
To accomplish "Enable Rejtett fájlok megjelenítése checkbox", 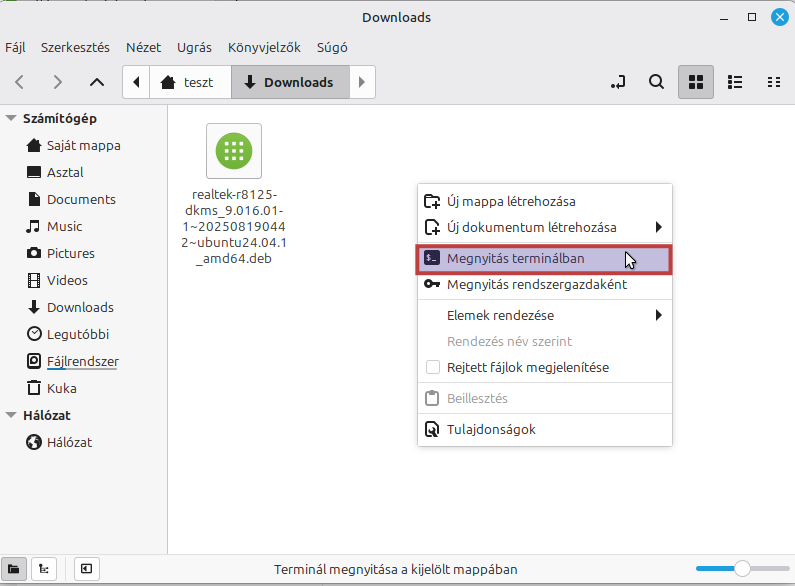I will coord(433,367).
